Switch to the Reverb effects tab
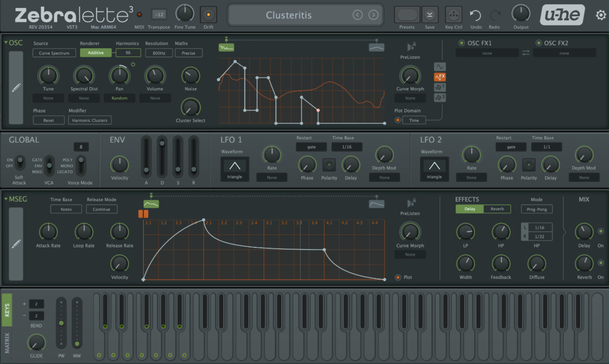The image size is (609, 364). pyautogui.click(x=497, y=209)
